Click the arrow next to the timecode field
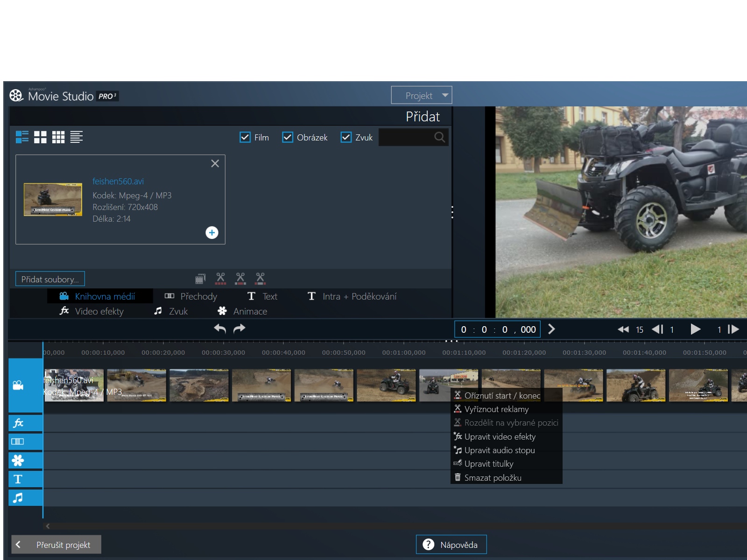 pyautogui.click(x=551, y=329)
